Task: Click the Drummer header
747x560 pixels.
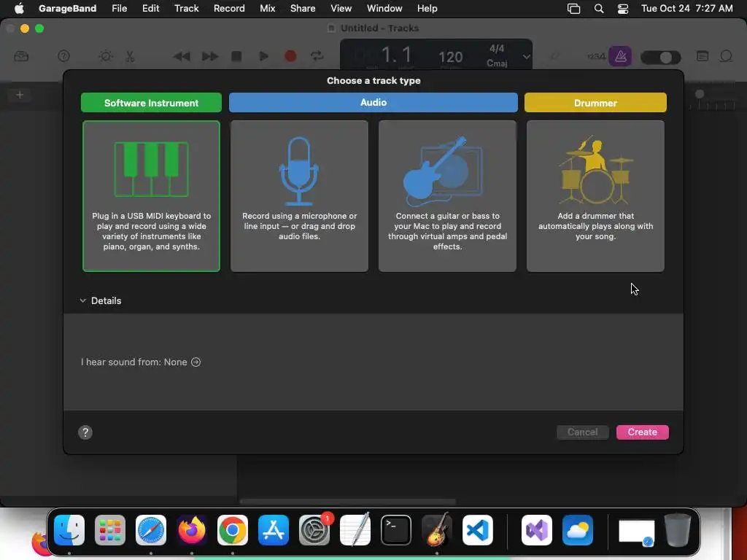Action: (595, 103)
